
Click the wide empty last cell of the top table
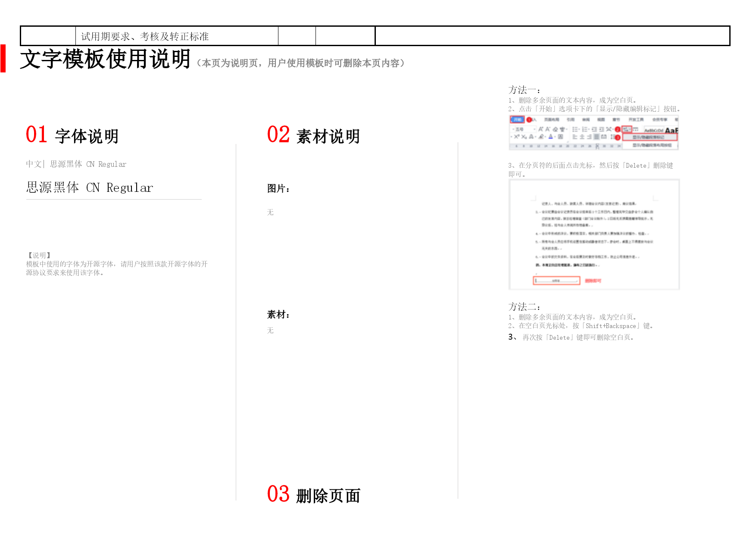point(552,36)
